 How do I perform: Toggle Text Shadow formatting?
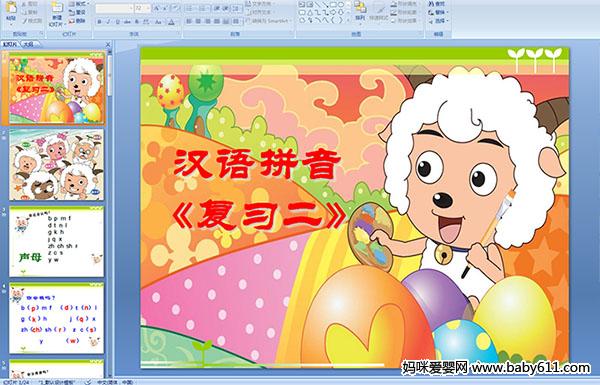(x=137, y=22)
